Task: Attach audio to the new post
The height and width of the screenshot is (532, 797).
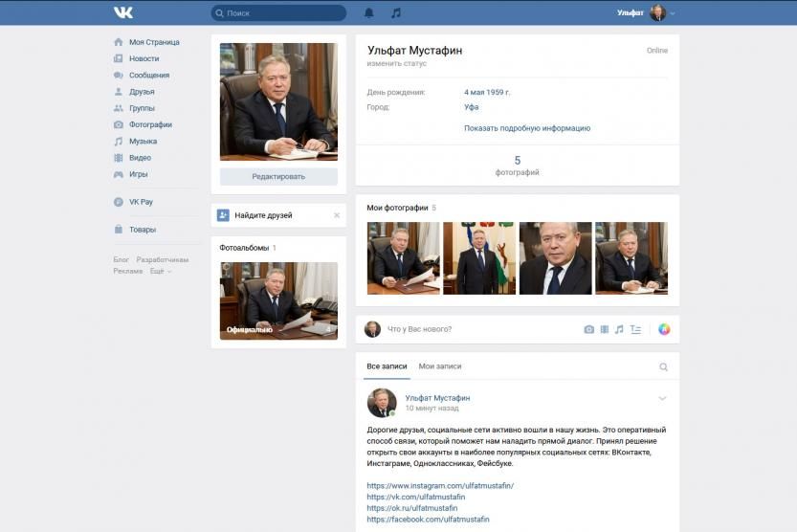Action: click(x=619, y=329)
